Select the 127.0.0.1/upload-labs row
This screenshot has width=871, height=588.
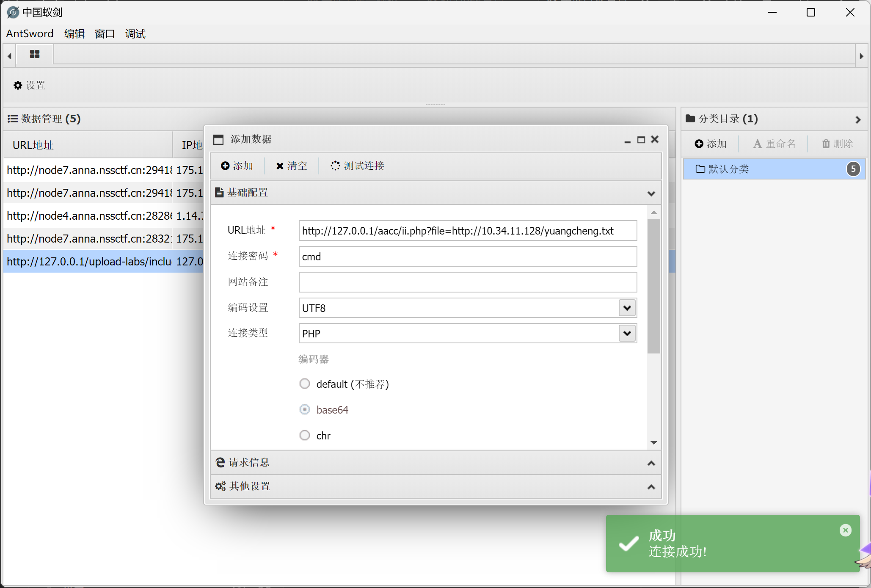(x=104, y=262)
